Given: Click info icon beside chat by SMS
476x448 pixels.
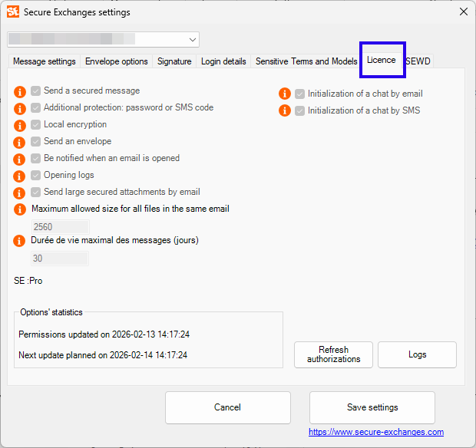Looking at the screenshot, I should click(285, 110).
